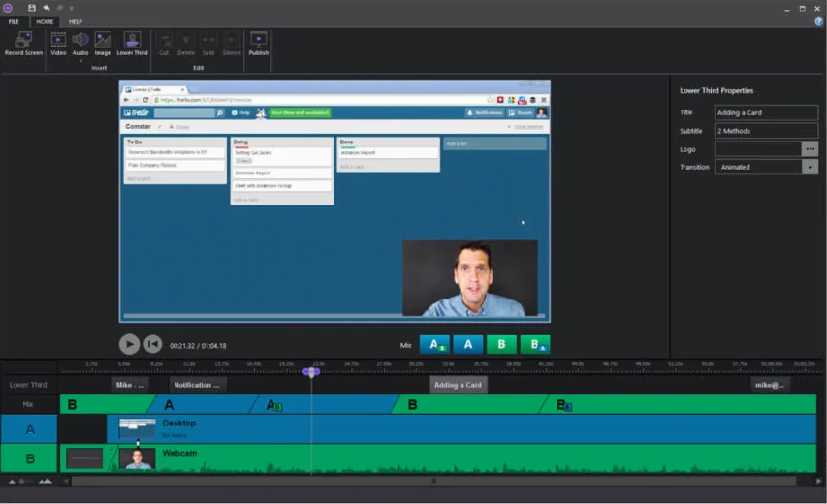The height and width of the screenshot is (504, 827).
Task: Open the FILE tab
Action: click(14, 21)
